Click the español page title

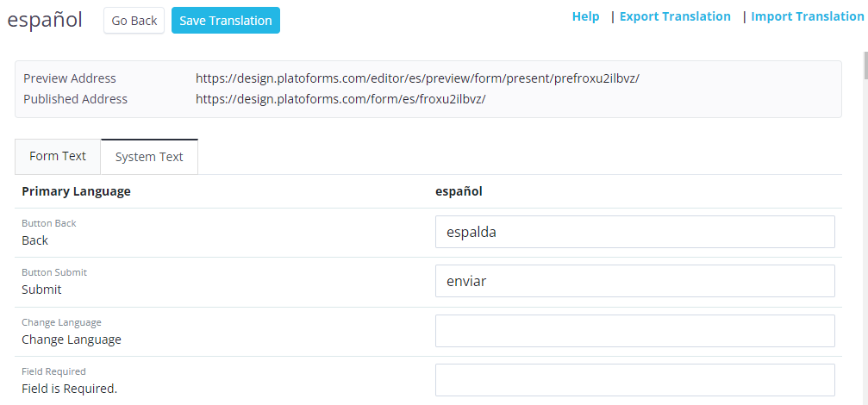coord(45,21)
